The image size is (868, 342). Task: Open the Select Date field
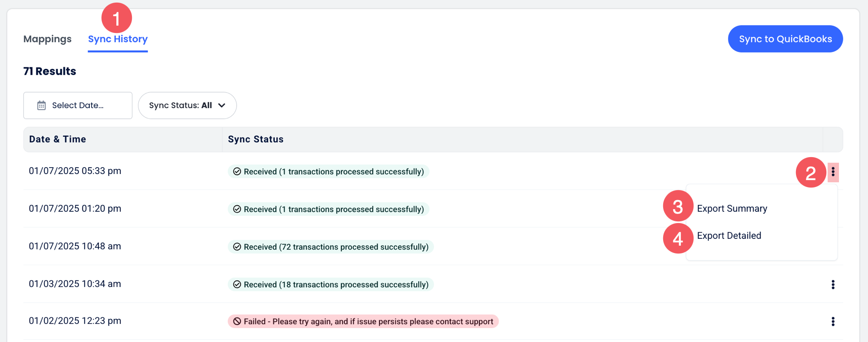pyautogui.click(x=78, y=105)
